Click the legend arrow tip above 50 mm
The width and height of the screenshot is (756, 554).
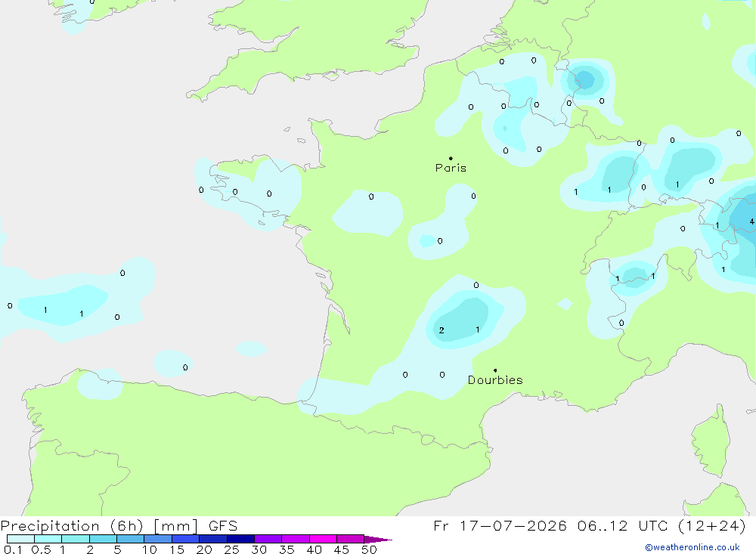pos(378,540)
